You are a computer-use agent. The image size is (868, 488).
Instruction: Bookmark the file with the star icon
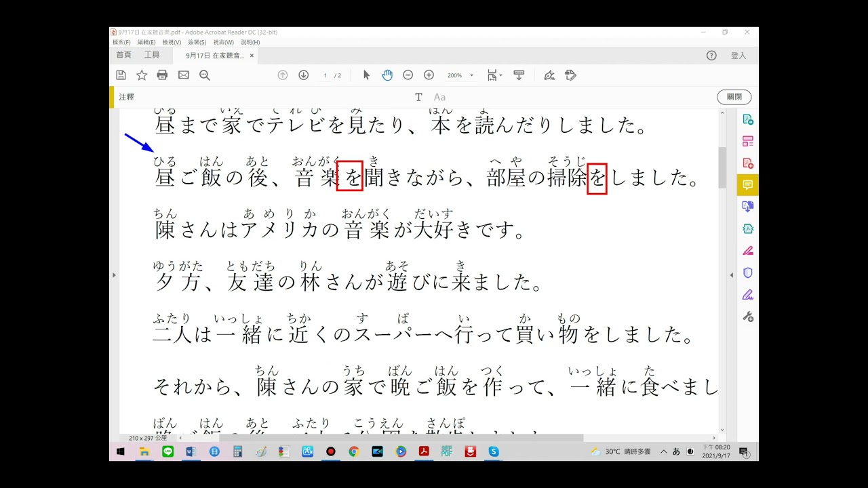tap(142, 75)
